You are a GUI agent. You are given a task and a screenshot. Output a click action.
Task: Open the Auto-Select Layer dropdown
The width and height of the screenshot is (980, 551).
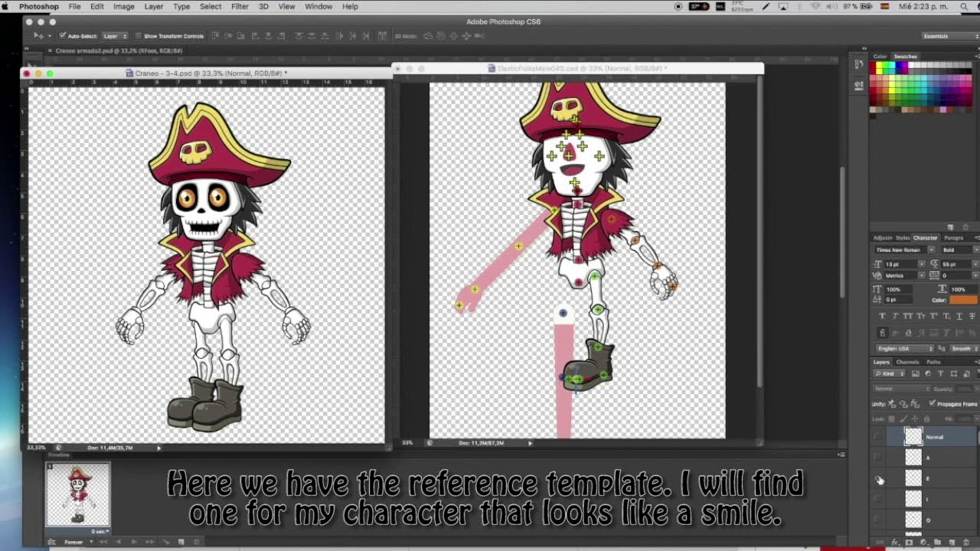tap(115, 36)
